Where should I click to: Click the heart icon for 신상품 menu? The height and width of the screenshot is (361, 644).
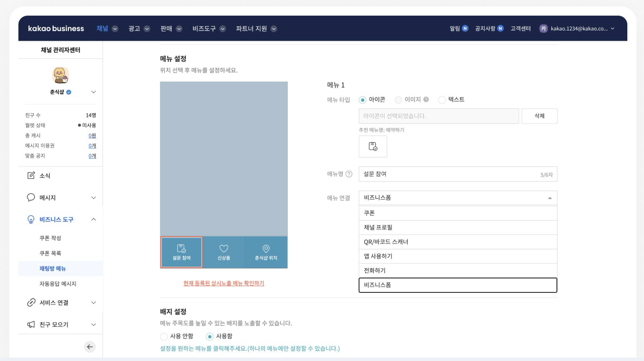tap(224, 249)
